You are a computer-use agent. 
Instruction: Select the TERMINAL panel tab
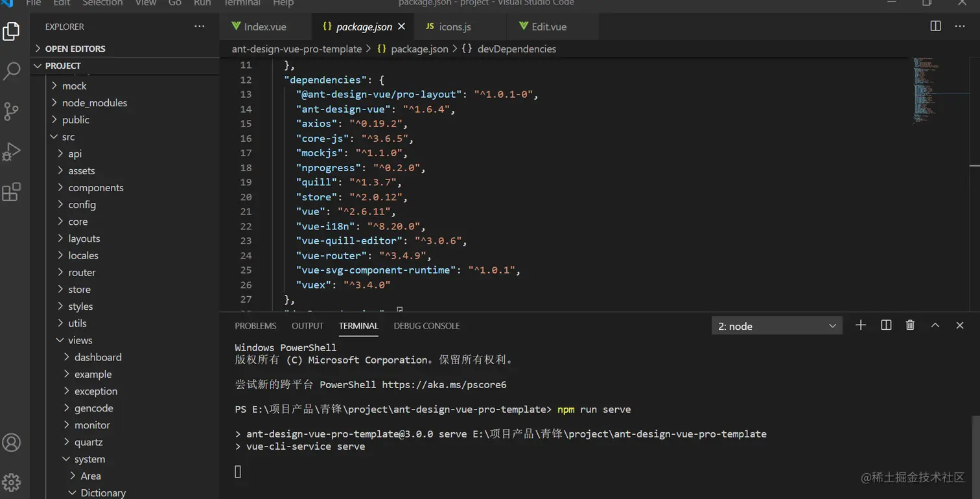(358, 326)
